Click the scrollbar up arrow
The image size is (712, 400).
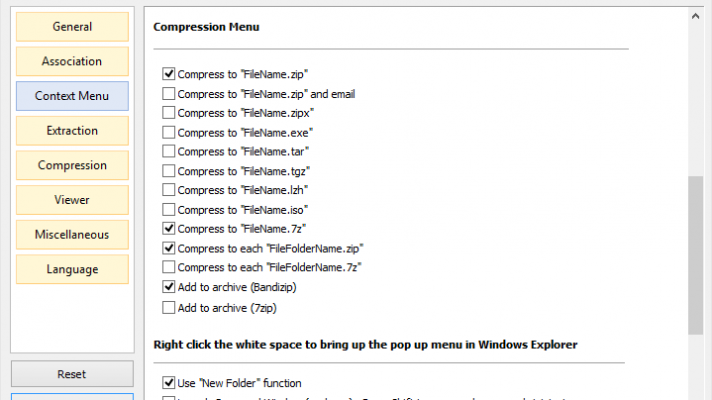(x=696, y=17)
